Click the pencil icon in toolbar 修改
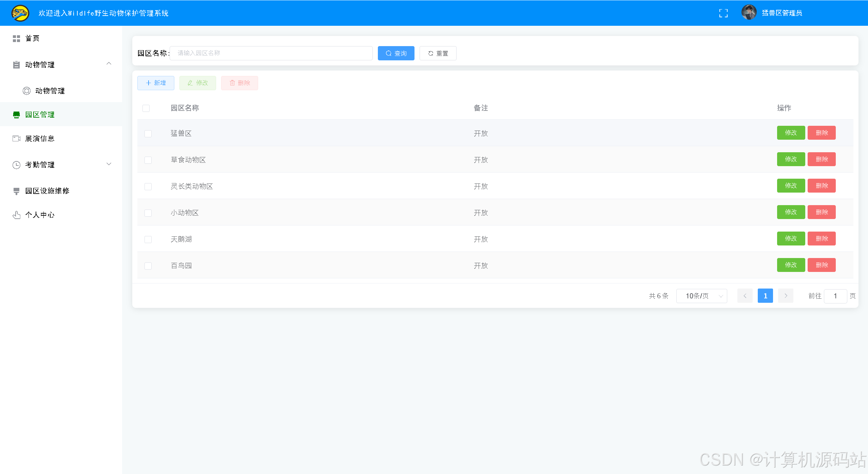Image resolution: width=868 pixels, height=474 pixels. [x=190, y=83]
